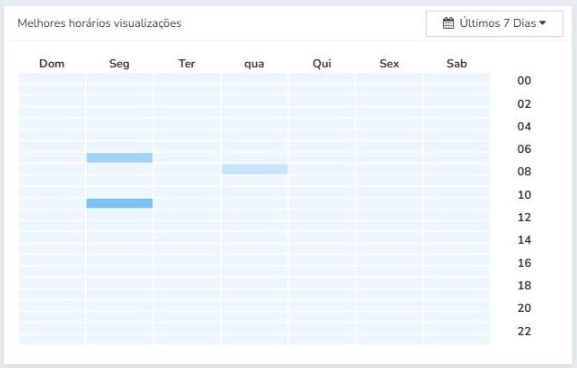Open the Últimos 7 Dias date range dropdown
Viewport: 577px width, 368px height.
click(x=494, y=24)
